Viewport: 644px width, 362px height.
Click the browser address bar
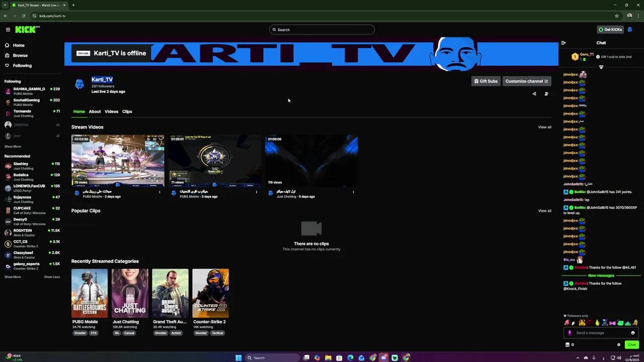pyautogui.click(x=322, y=16)
